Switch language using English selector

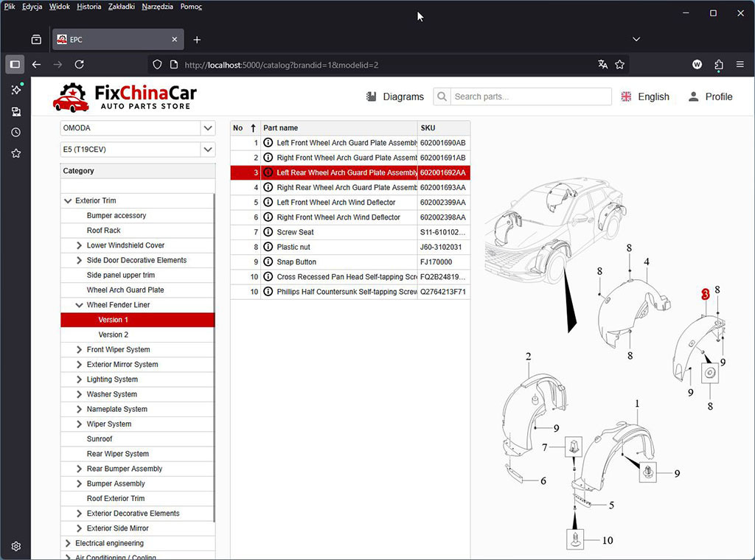coord(645,97)
